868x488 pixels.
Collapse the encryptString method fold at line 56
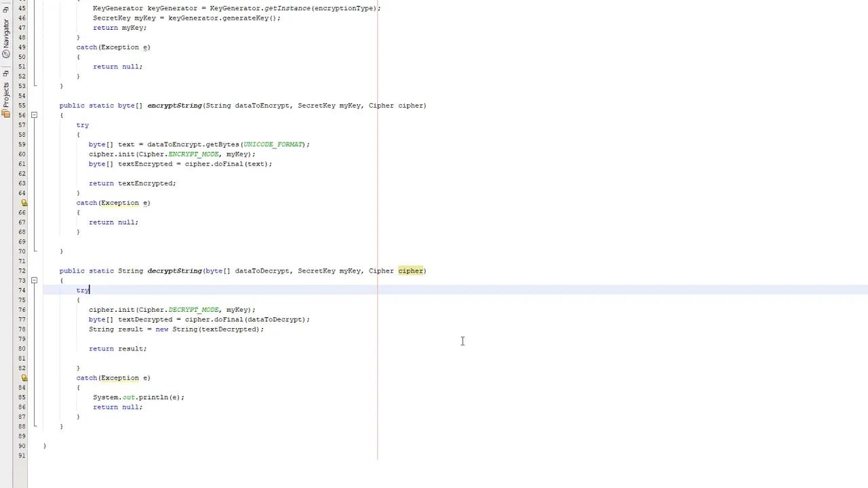pyautogui.click(x=34, y=115)
